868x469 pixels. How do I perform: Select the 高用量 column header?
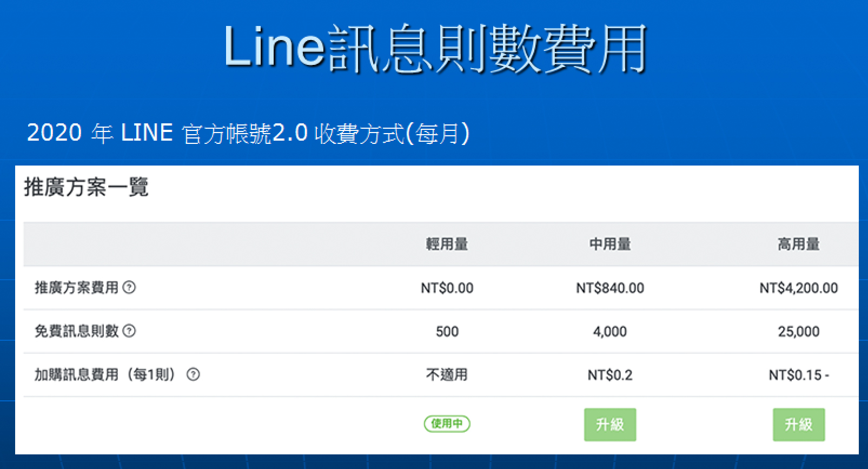pyautogui.click(x=799, y=245)
